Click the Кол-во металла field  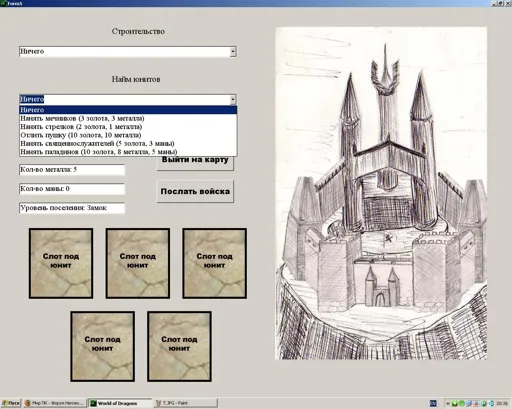point(72,170)
